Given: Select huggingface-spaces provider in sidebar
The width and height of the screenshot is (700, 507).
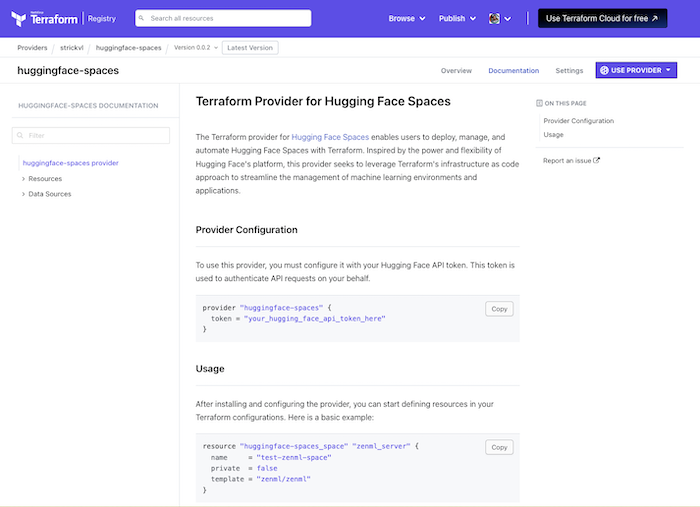Looking at the screenshot, I should point(70,162).
